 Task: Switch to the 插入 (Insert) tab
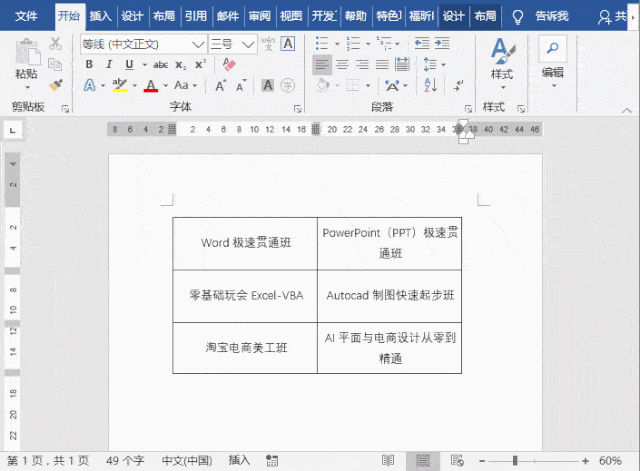click(x=100, y=16)
